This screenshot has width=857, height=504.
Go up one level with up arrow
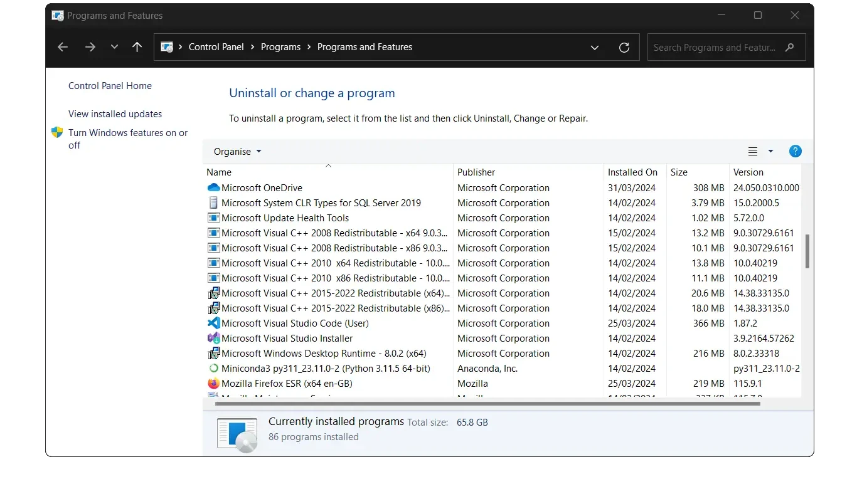point(137,47)
